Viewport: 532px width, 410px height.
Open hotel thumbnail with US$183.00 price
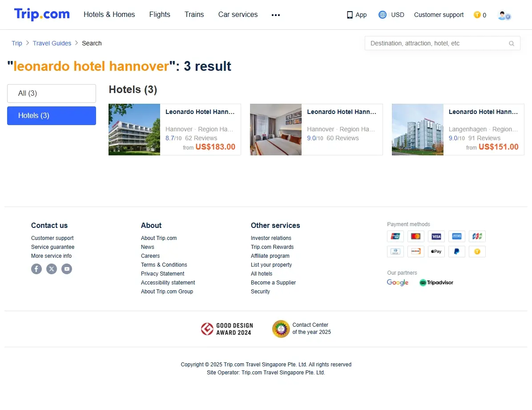pos(134,130)
